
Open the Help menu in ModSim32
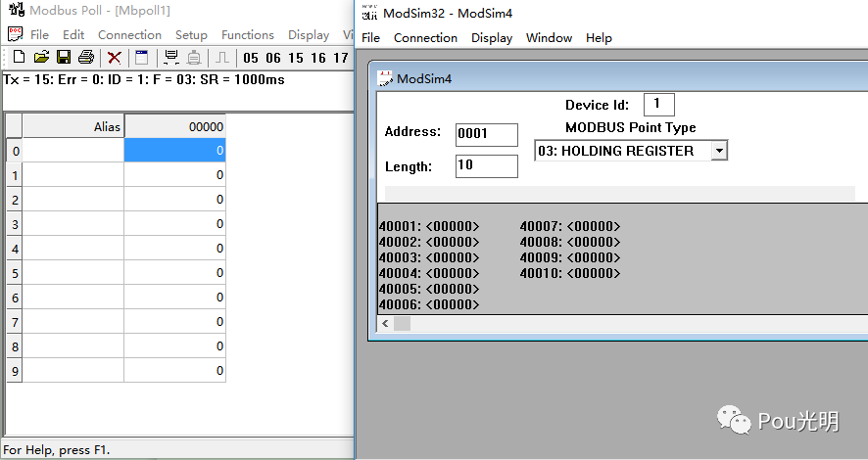coord(599,38)
